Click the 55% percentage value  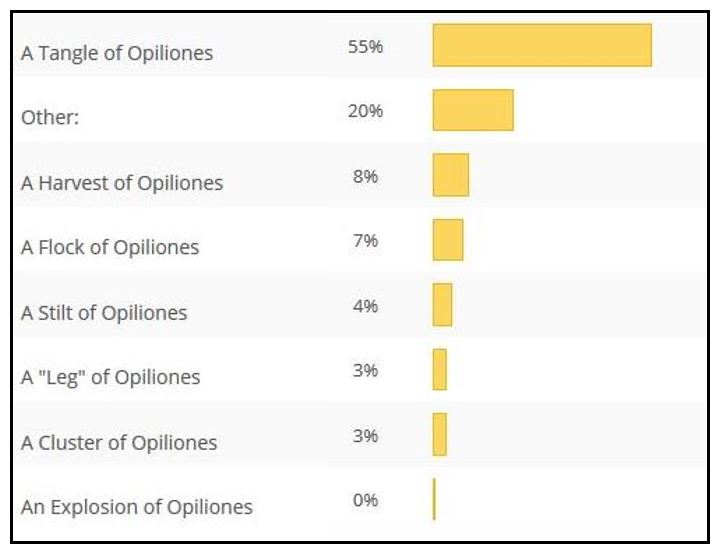pyautogui.click(x=365, y=47)
